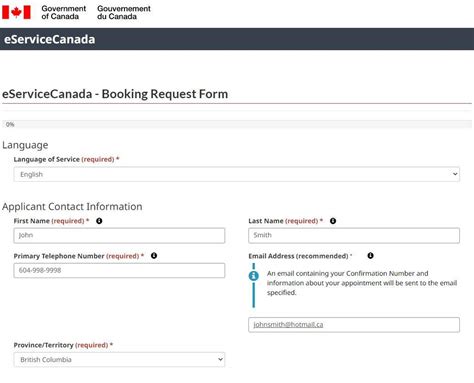
Task: Click the Government of Canada wordmark
Action: (x=64, y=12)
